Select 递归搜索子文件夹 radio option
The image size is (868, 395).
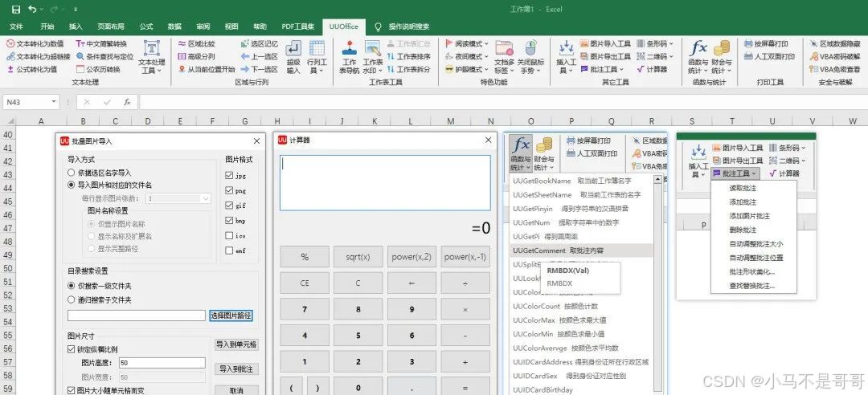(x=71, y=299)
